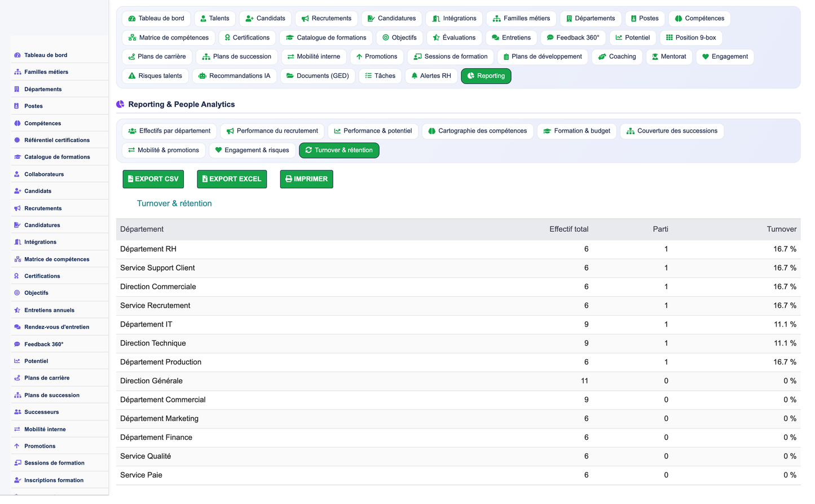
Task: Show the Effectifs par département report
Action: pos(169,131)
